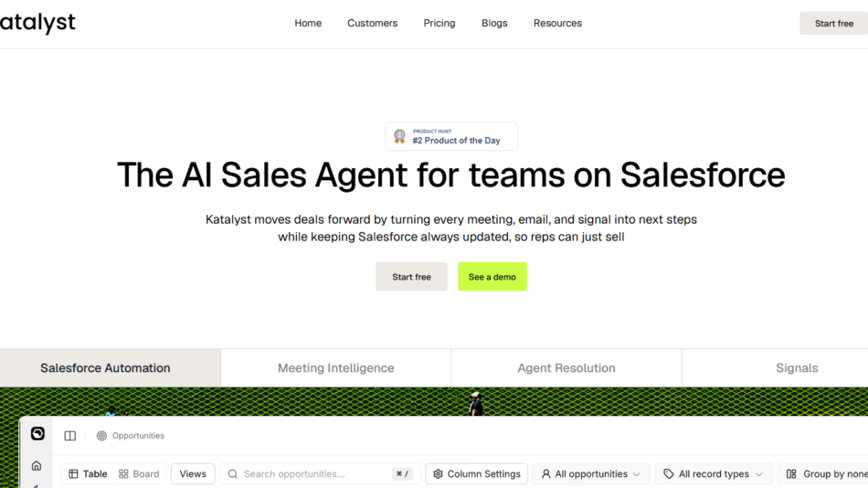
Task: Switch to Agent Resolution tab
Action: (566, 367)
